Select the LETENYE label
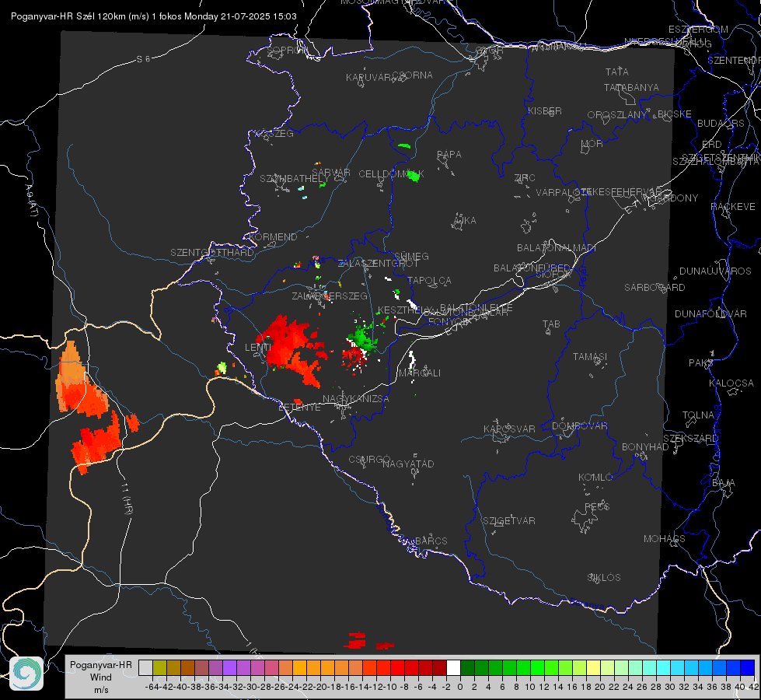Screen dimensions: 761x700 click(299, 408)
